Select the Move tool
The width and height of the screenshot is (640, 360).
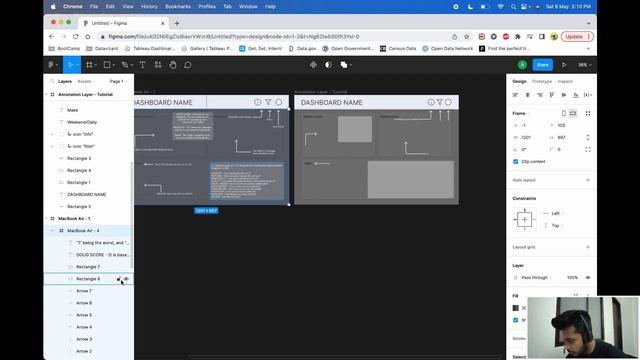70,65
